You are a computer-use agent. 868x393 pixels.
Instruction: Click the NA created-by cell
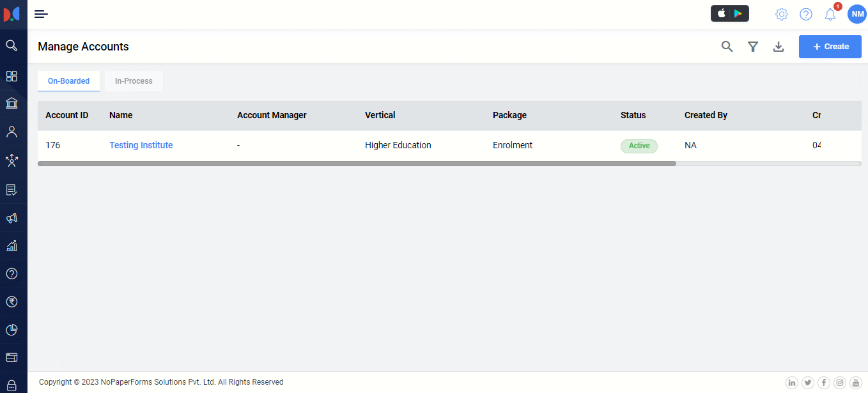690,145
